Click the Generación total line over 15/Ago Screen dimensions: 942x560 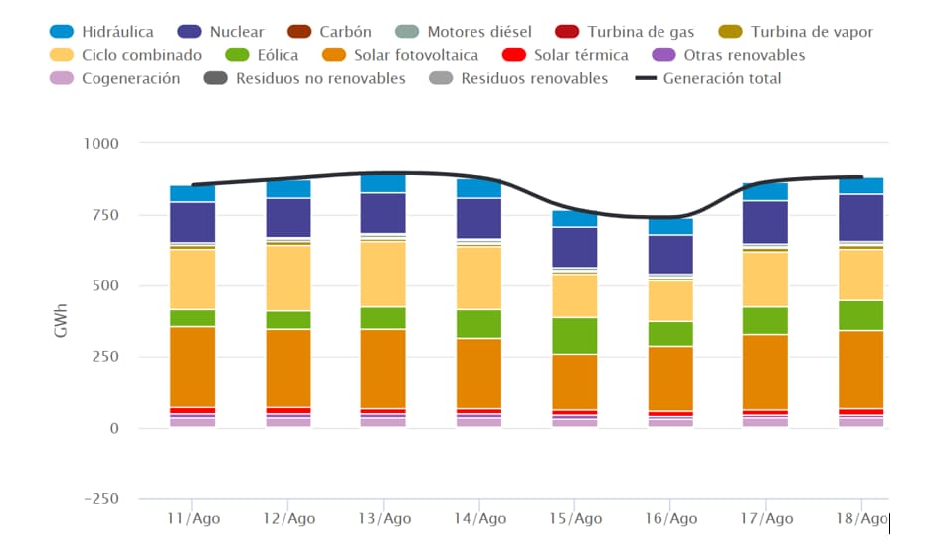[x=575, y=210]
